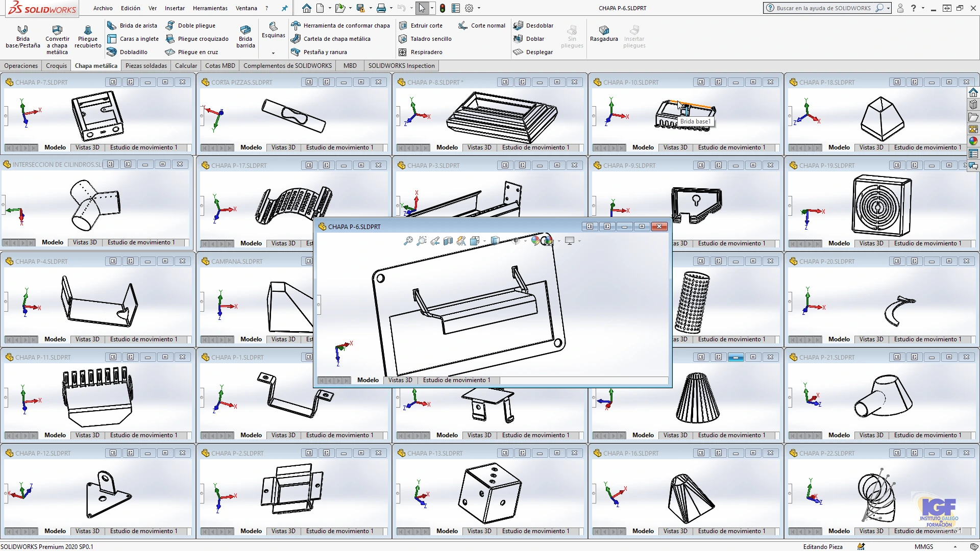Open Herramienta de conformar chapa
980x551 pixels.
[340, 26]
